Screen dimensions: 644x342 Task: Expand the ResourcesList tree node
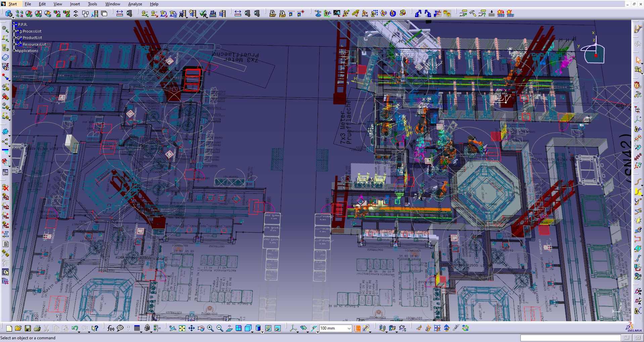coord(15,44)
